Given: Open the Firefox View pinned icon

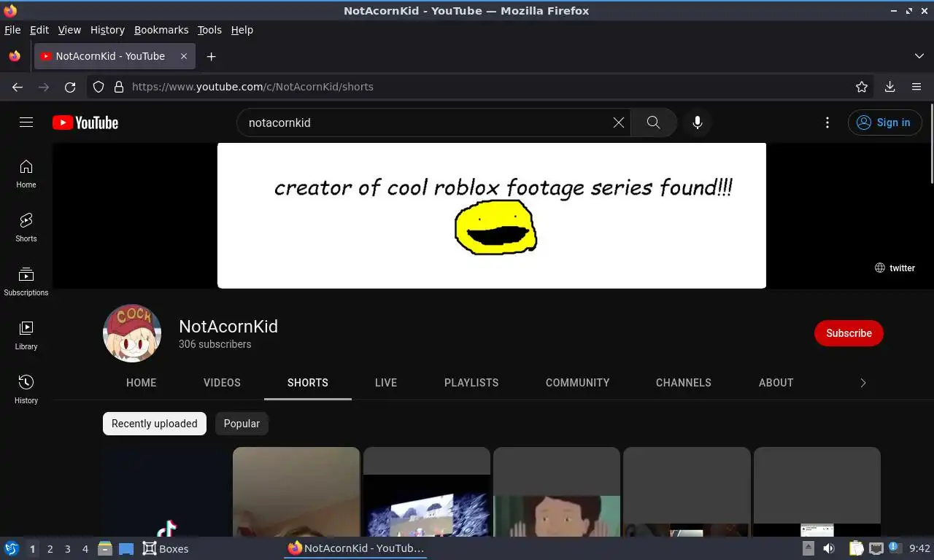Looking at the screenshot, I should click(x=15, y=56).
